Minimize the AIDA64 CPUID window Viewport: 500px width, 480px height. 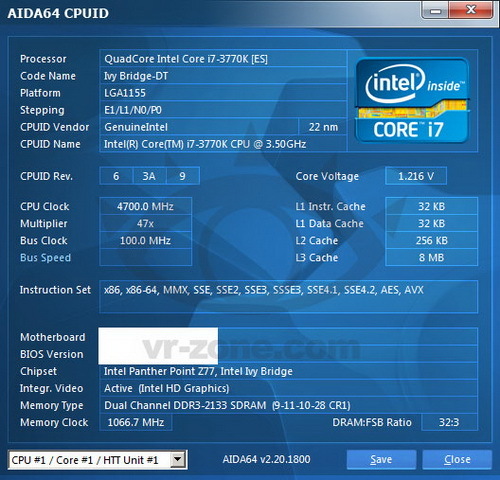pyautogui.click(x=435, y=10)
